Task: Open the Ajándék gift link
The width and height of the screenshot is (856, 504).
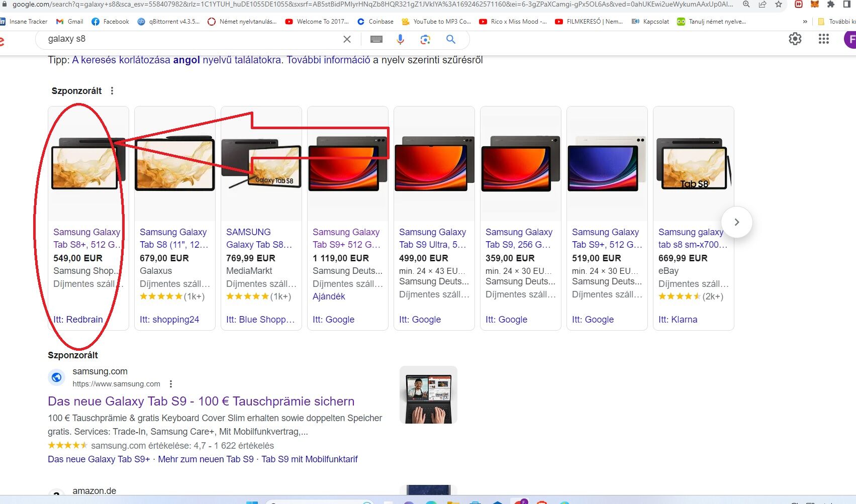Action: click(329, 296)
